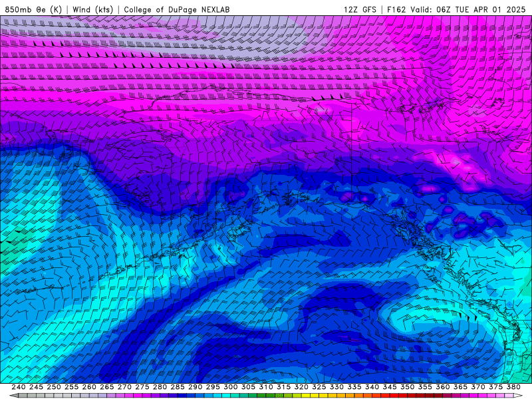
Task: Click the 265 value on the color scale
Action: (x=107, y=387)
